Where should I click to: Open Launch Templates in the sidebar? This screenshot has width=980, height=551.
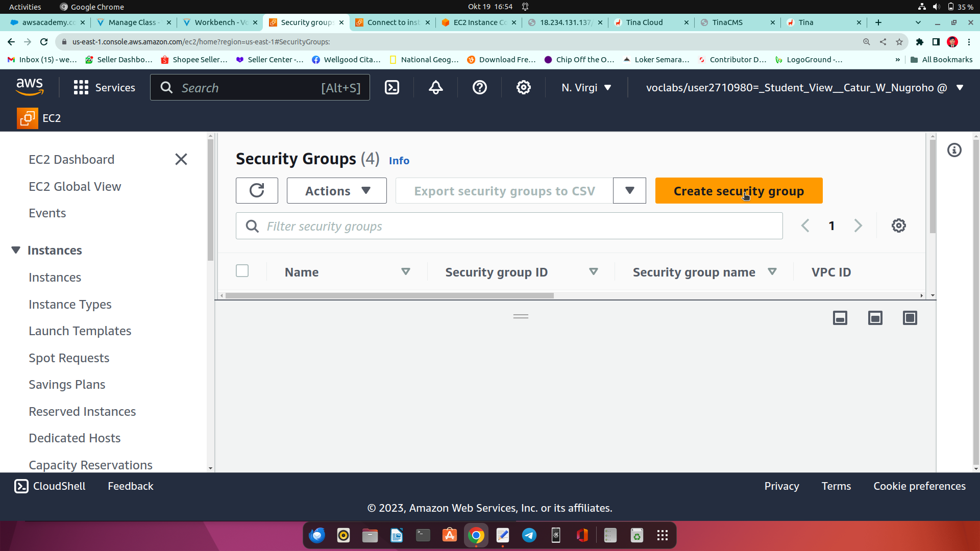tap(80, 331)
